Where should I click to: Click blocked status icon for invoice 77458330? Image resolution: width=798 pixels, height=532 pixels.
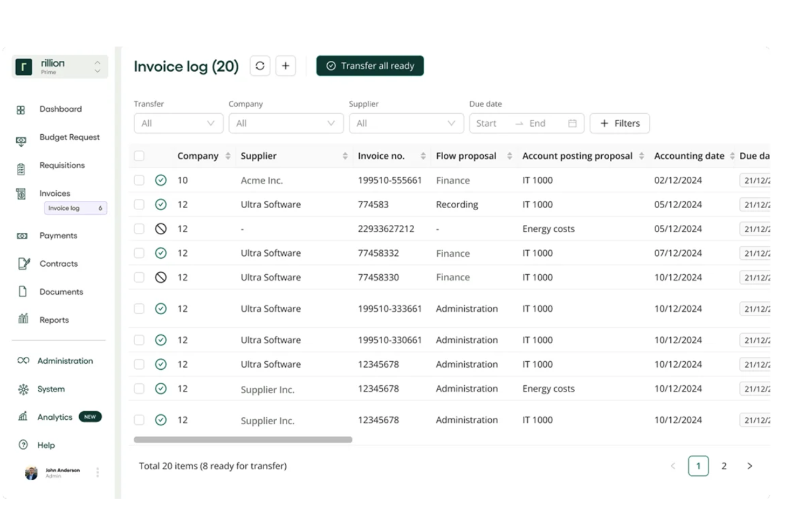(x=161, y=277)
